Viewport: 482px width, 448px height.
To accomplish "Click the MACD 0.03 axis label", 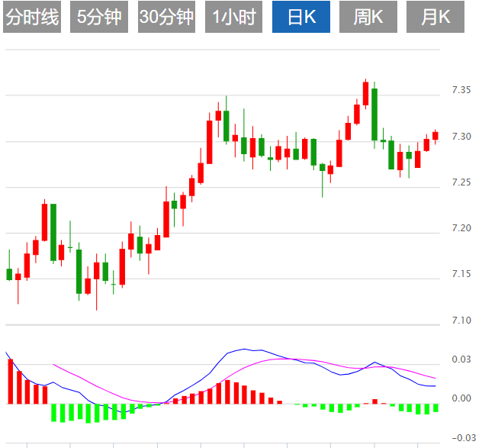I will [x=461, y=359].
